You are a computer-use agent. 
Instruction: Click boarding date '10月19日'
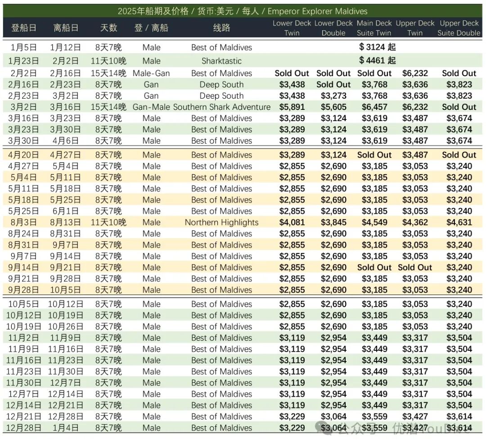24,326
